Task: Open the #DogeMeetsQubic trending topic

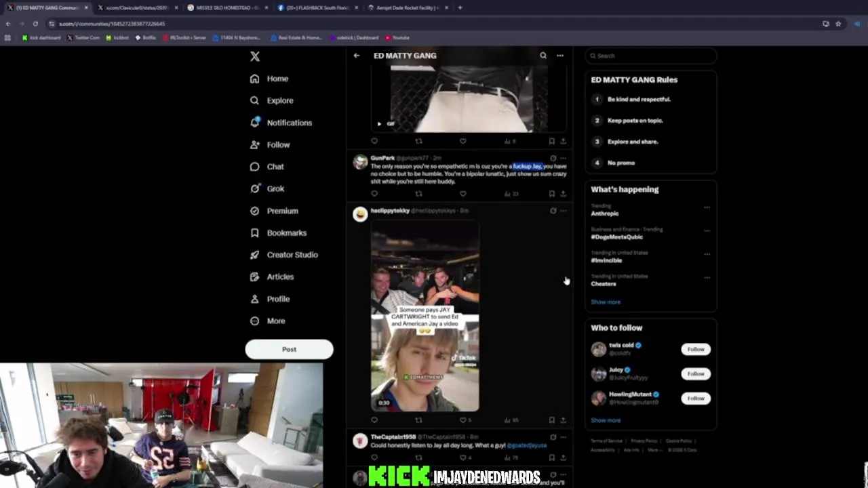Action: tap(616, 237)
